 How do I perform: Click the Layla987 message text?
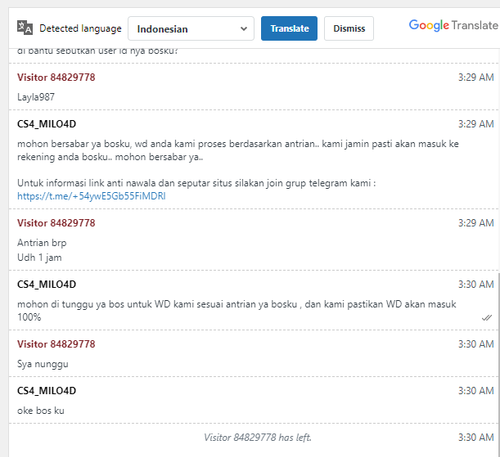[x=36, y=97]
